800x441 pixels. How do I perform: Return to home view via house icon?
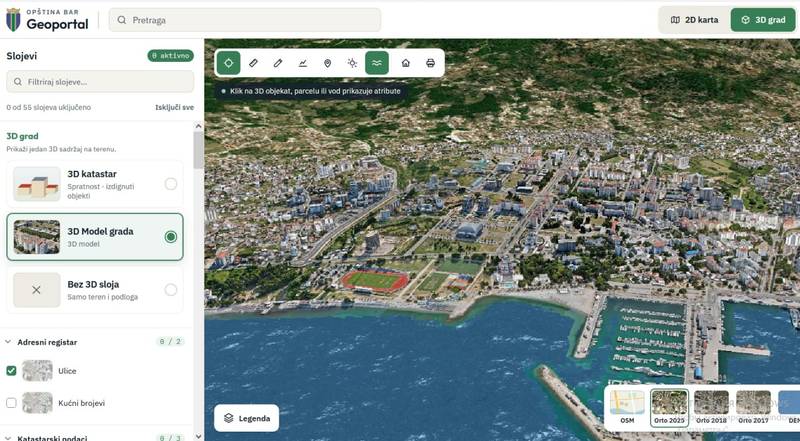click(x=406, y=63)
